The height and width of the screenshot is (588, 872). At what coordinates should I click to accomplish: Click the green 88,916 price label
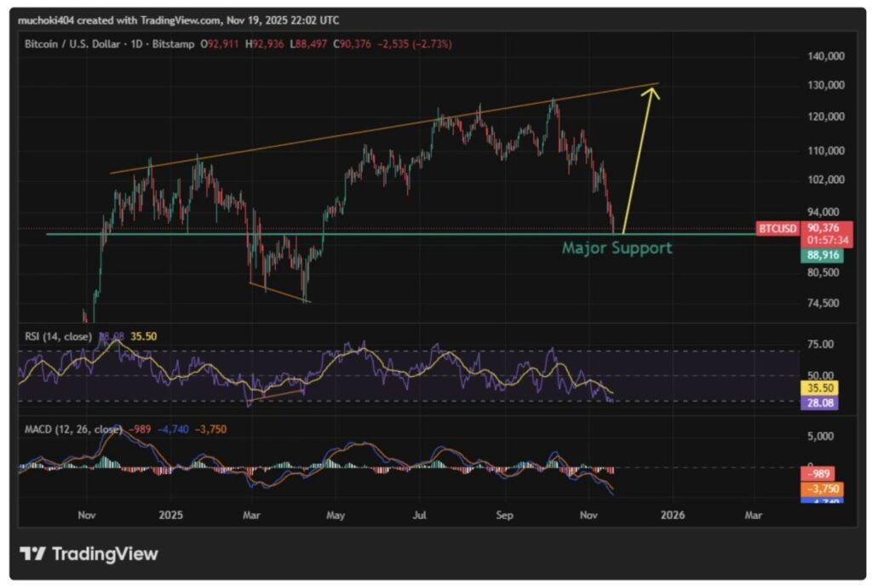[820, 254]
